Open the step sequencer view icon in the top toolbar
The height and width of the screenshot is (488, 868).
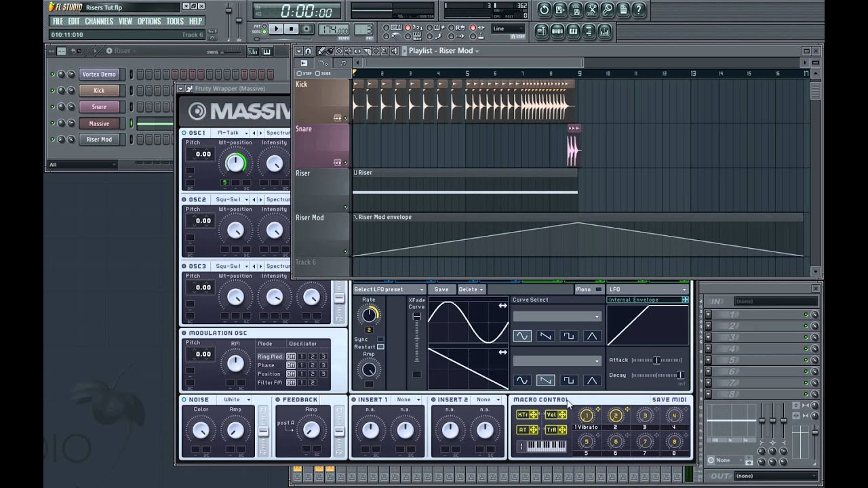click(557, 30)
